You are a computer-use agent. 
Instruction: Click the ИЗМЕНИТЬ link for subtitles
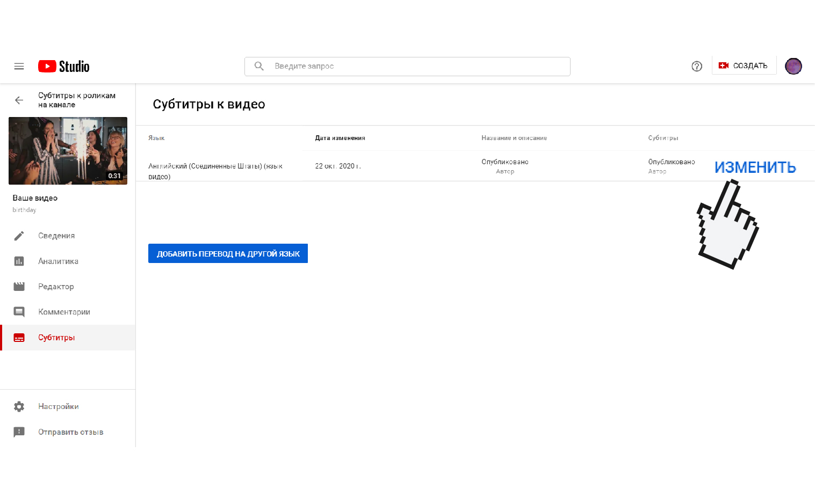[755, 167]
